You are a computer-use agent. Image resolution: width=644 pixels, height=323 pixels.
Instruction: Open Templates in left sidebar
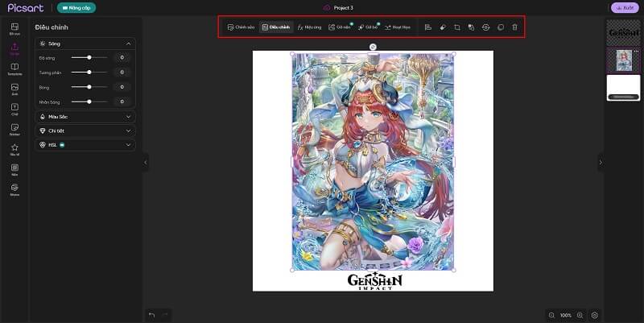(x=14, y=69)
